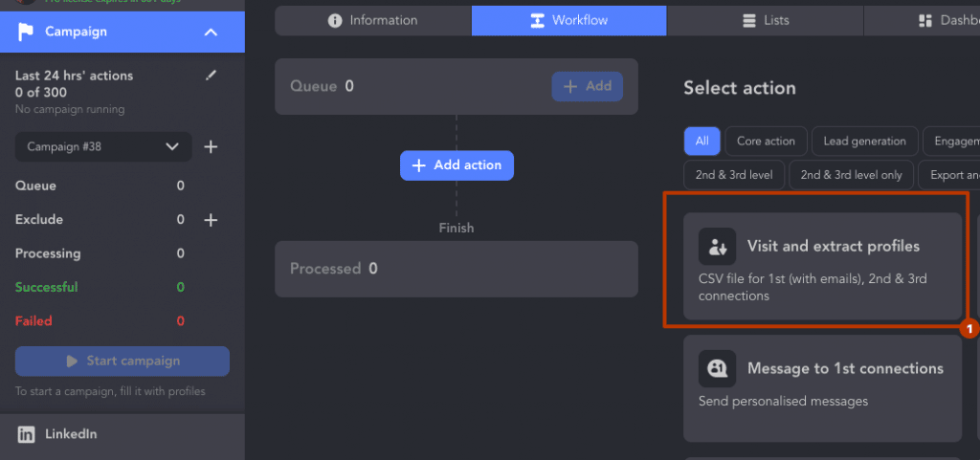This screenshot has height=460, width=980.
Task: Click the Visit and extract profiles icon
Action: click(717, 247)
